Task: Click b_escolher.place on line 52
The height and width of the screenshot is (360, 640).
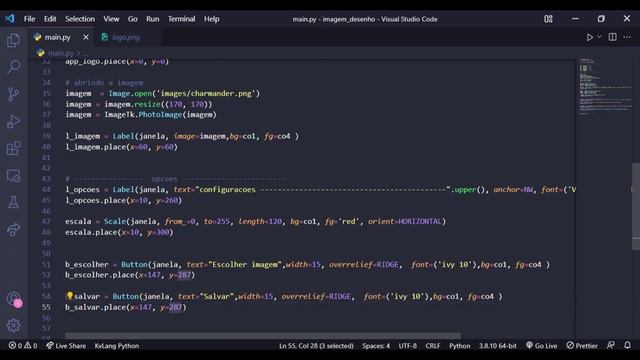Action: (100, 275)
